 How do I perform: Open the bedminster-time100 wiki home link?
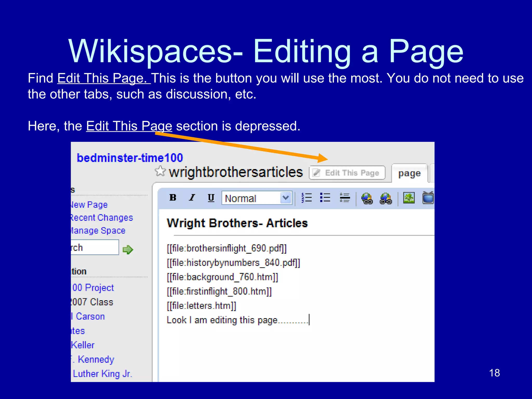point(130,158)
